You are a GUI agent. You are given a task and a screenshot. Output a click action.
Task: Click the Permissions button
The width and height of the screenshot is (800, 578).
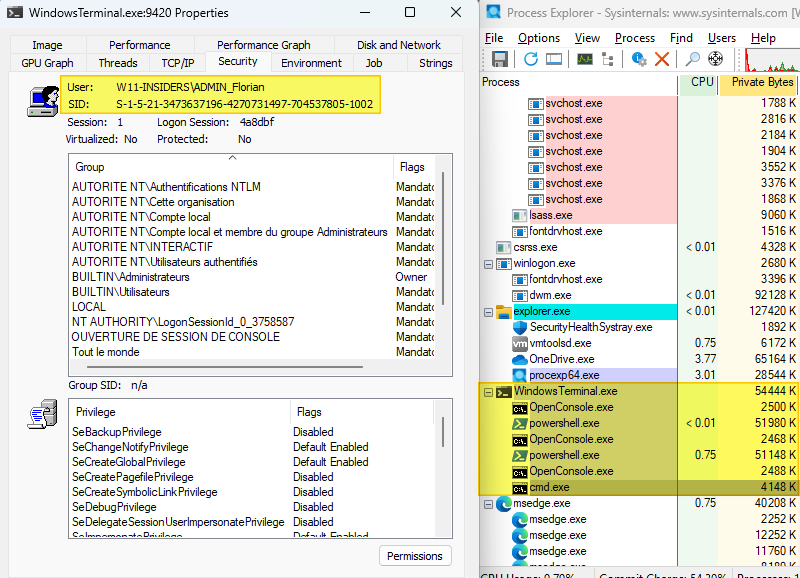coord(414,556)
